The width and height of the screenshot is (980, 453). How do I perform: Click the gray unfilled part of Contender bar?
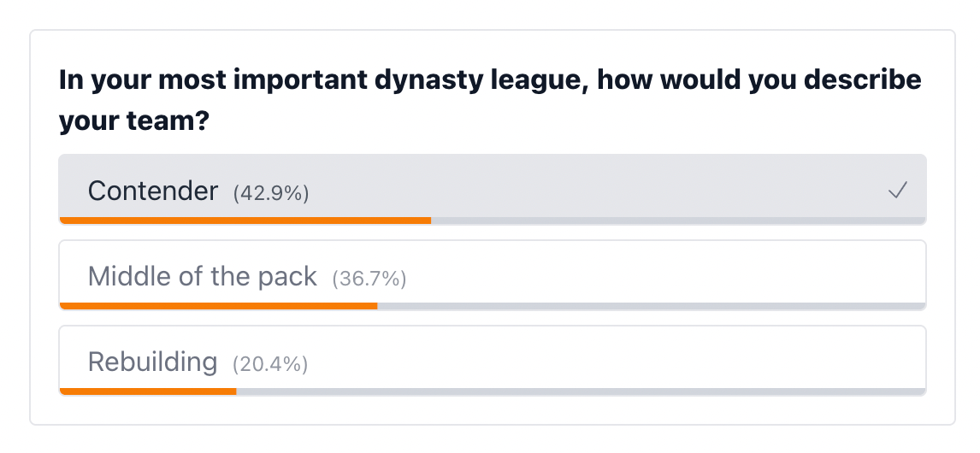[x=679, y=221]
